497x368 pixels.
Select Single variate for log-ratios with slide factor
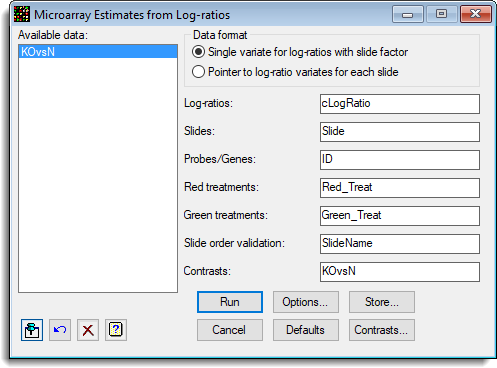pos(300,52)
